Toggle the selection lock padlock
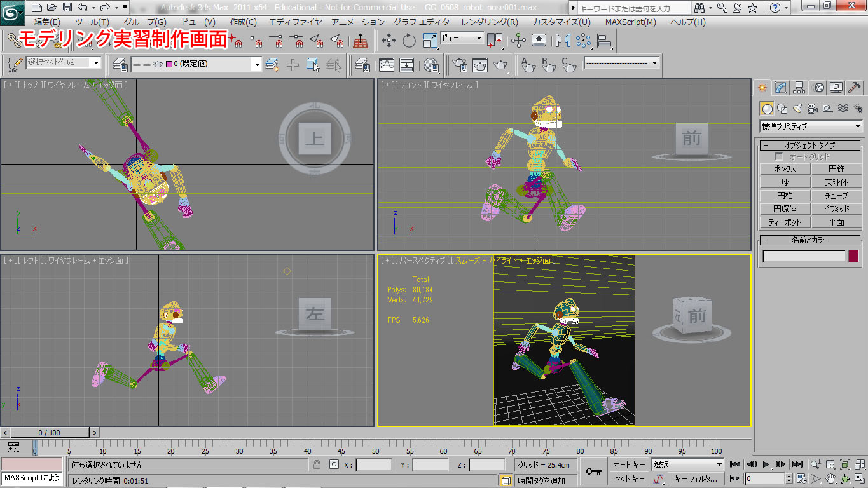The width and height of the screenshot is (868, 488). point(317,465)
